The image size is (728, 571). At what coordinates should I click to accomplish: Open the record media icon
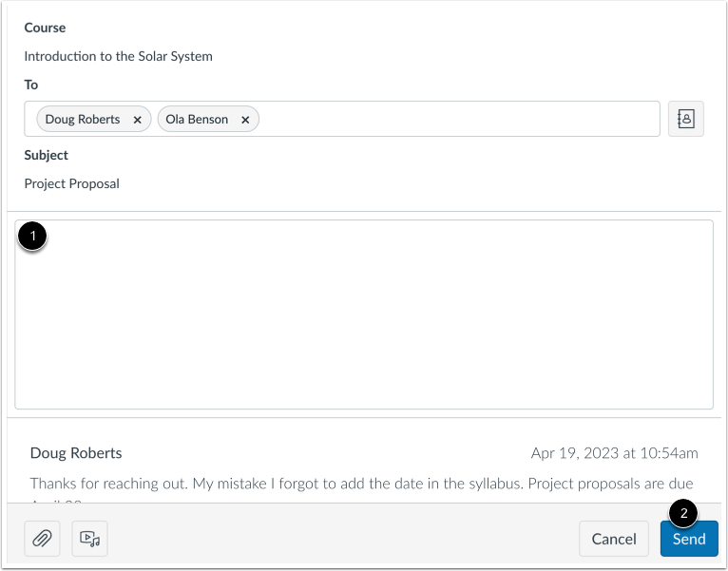pyautogui.click(x=89, y=539)
